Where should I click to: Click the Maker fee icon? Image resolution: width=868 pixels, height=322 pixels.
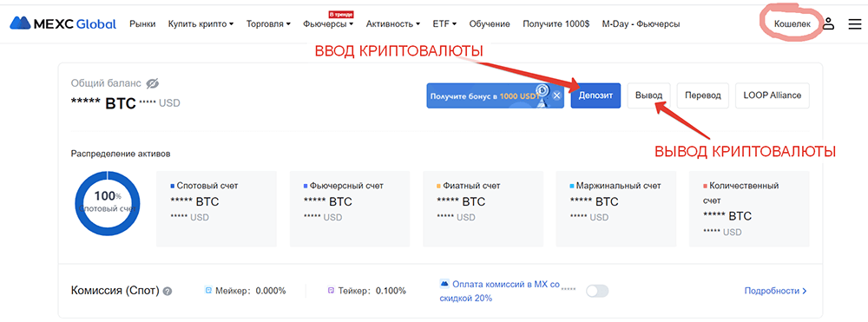208,290
